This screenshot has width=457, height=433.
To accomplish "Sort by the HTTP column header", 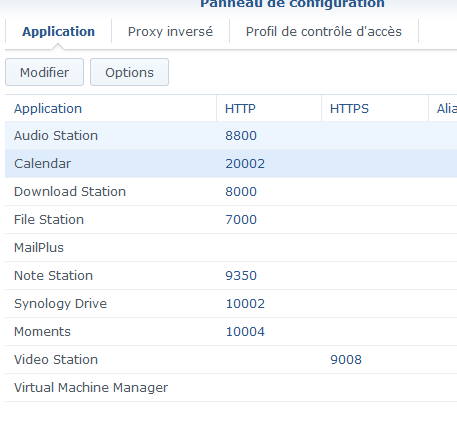I will click(x=269, y=108).
